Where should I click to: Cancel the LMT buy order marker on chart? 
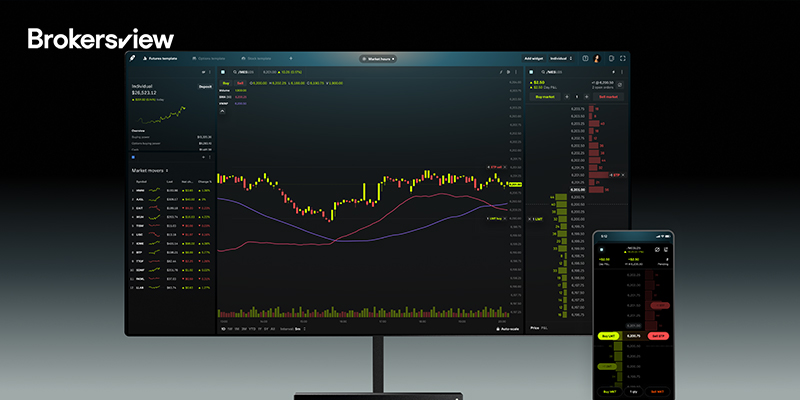click(x=505, y=218)
